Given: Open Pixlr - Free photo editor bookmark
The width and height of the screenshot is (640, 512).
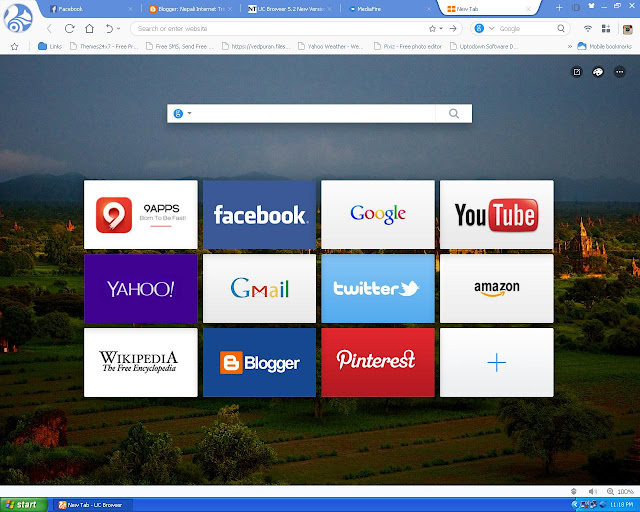Looking at the screenshot, I should pyautogui.click(x=408, y=47).
